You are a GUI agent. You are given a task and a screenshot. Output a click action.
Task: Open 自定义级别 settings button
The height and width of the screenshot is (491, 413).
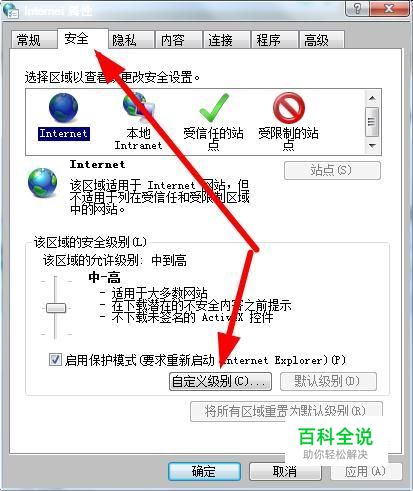220,381
